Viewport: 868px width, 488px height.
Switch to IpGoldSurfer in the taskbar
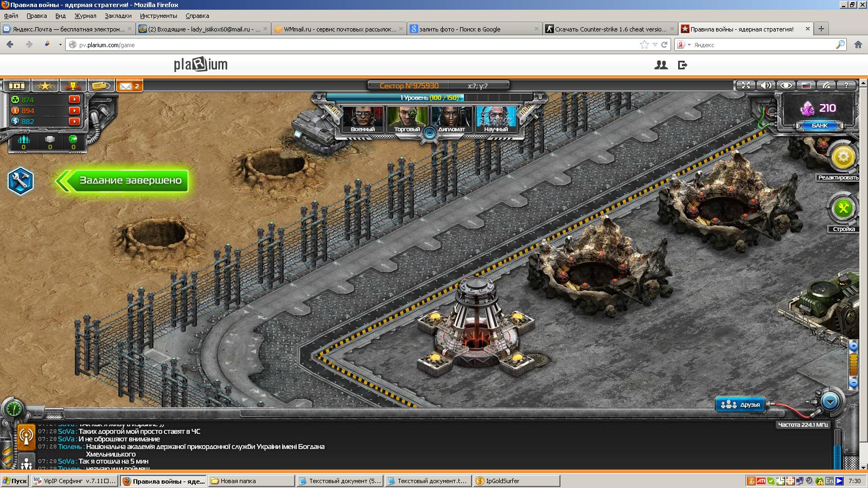(x=516, y=481)
